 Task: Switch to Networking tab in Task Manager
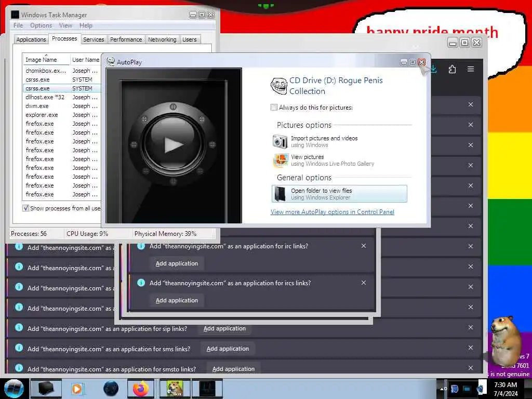[162, 39]
